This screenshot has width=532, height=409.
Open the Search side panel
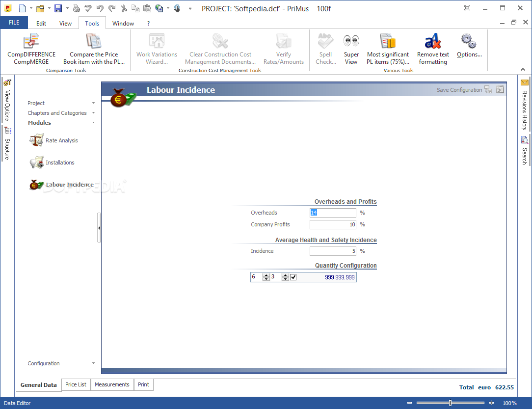tap(525, 150)
